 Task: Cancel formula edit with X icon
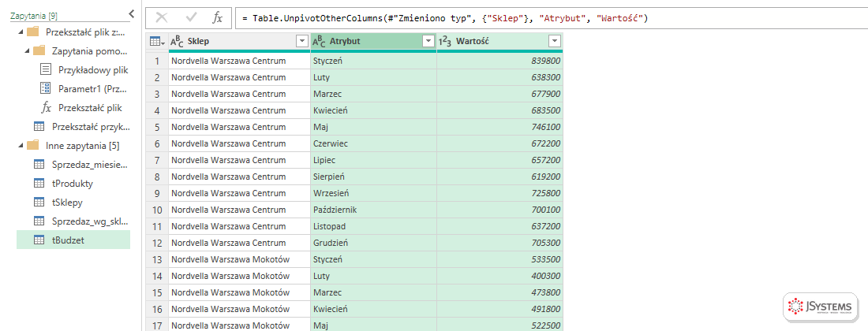[x=162, y=17]
